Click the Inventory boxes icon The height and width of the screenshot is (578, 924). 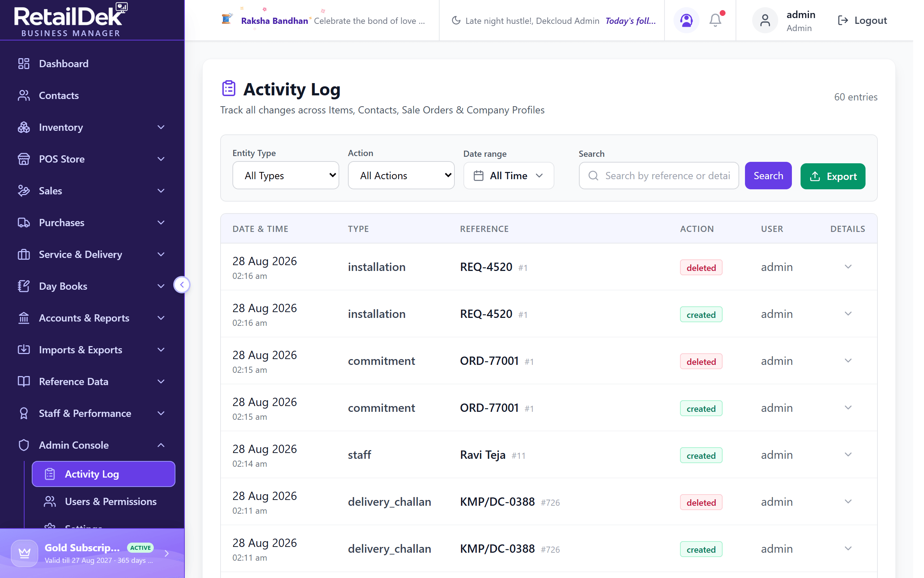(x=24, y=127)
